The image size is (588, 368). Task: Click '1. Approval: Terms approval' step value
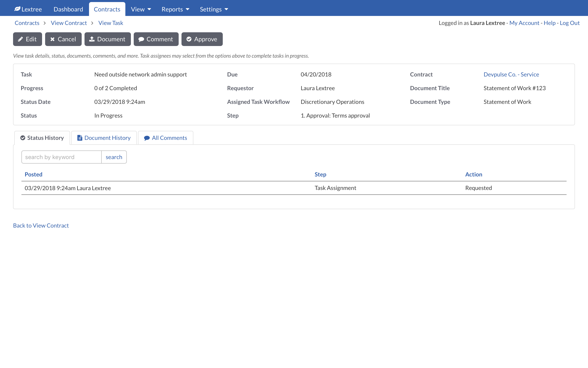[x=335, y=116]
